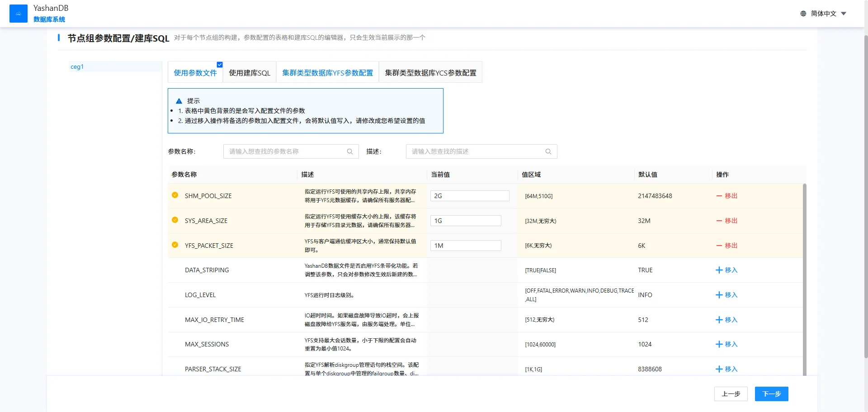Click minus icon to remove SHM_POOL_SIZE
This screenshot has height=412, width=868.
pos(719,196)
